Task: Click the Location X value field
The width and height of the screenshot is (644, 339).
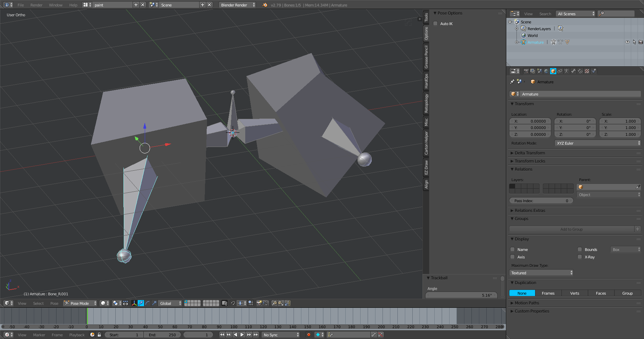Action: (530, 121)
